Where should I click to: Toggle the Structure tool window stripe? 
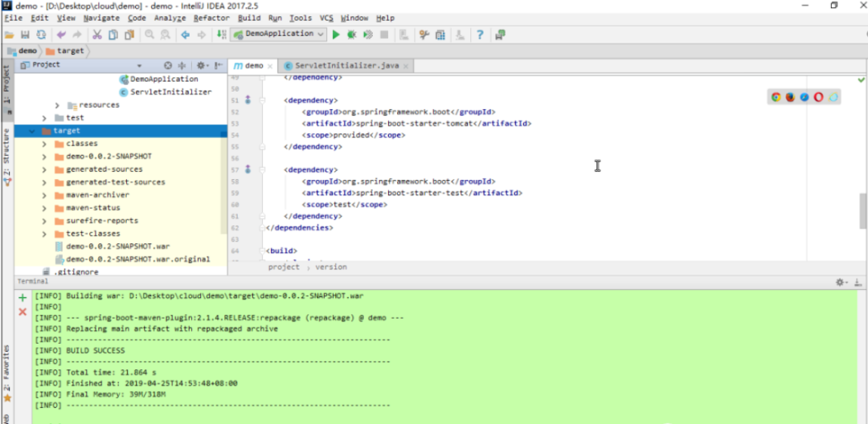coord(6,157)
